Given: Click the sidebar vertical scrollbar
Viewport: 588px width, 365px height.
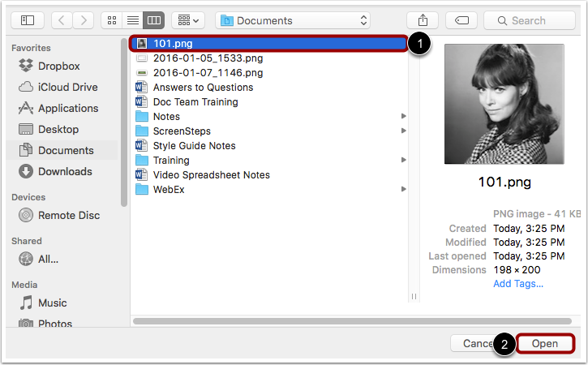Looking at the screenshot, I should point(124,122).
